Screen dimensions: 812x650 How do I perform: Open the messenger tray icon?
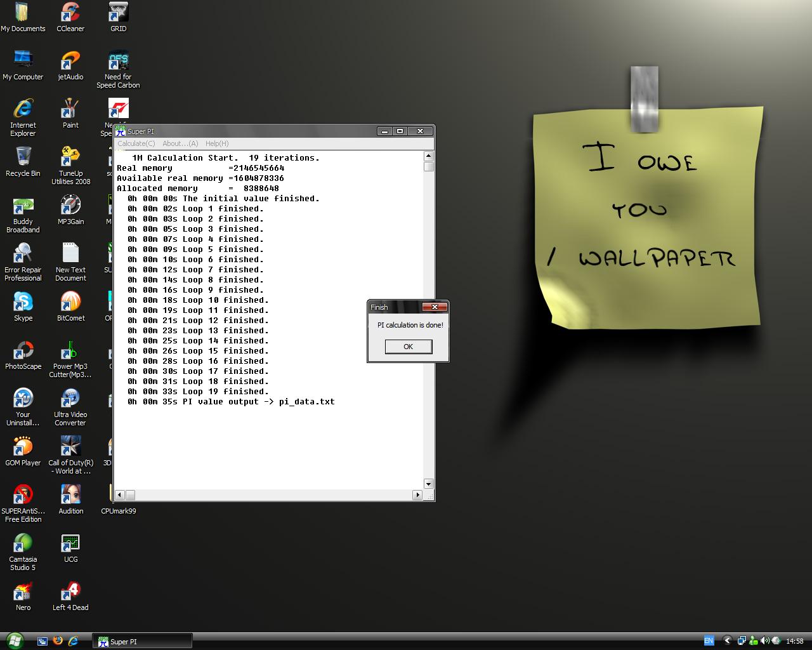(x=753, y=641)
